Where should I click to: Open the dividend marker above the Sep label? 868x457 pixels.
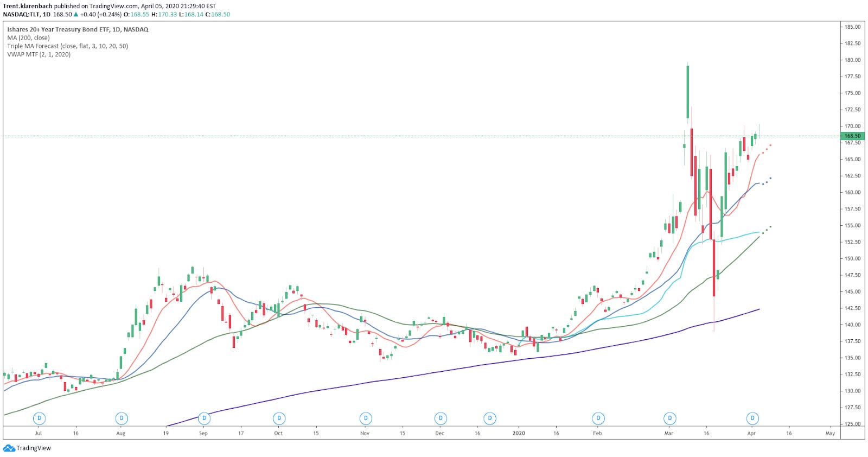204,418
